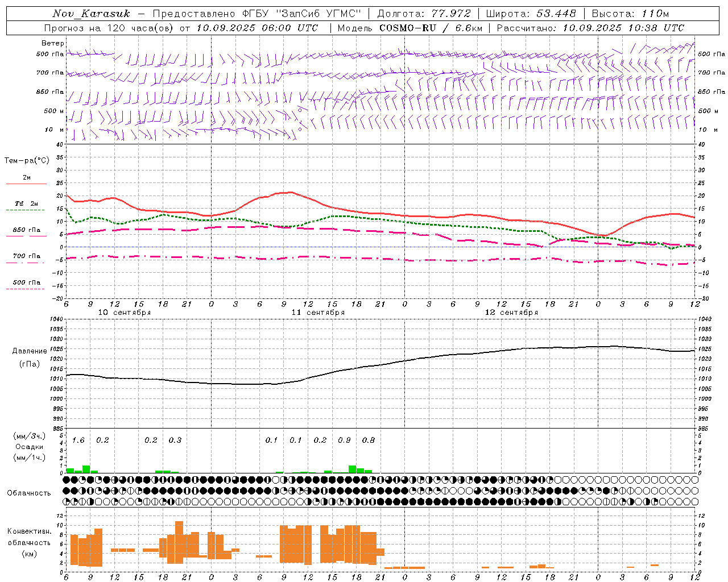Click the '(мм/3ч.)' unit label

pyautogui.click(x=30, y=436)
